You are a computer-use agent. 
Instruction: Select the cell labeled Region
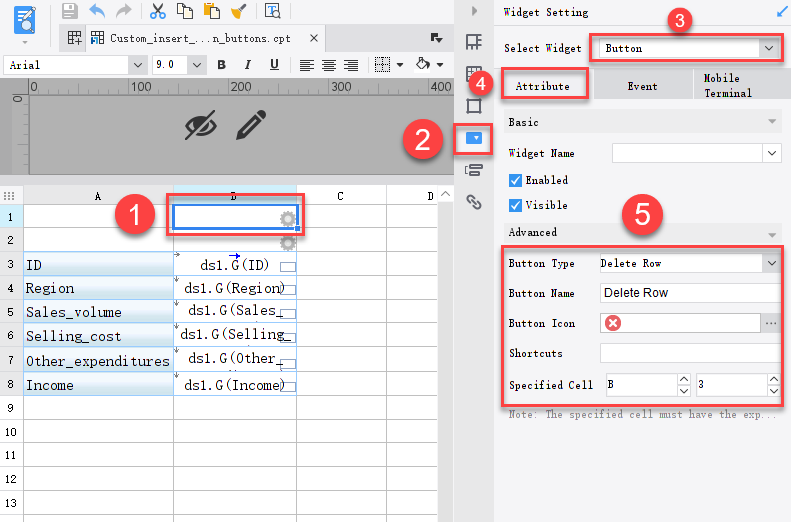point(98,288)
